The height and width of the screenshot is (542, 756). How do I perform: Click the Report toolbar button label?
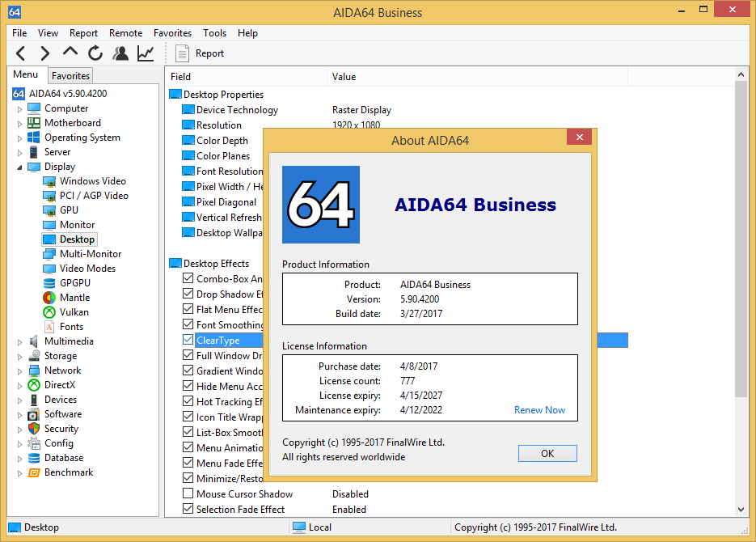tap(209, 53)
